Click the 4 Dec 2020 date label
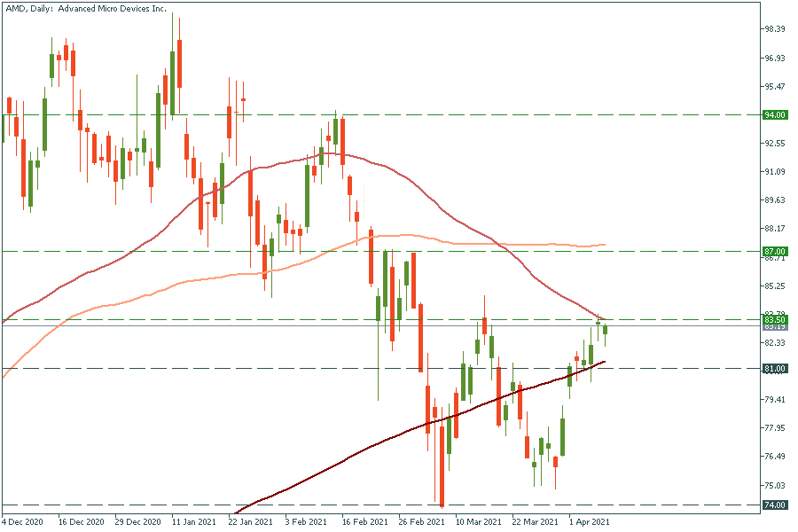 coord(21,522)
